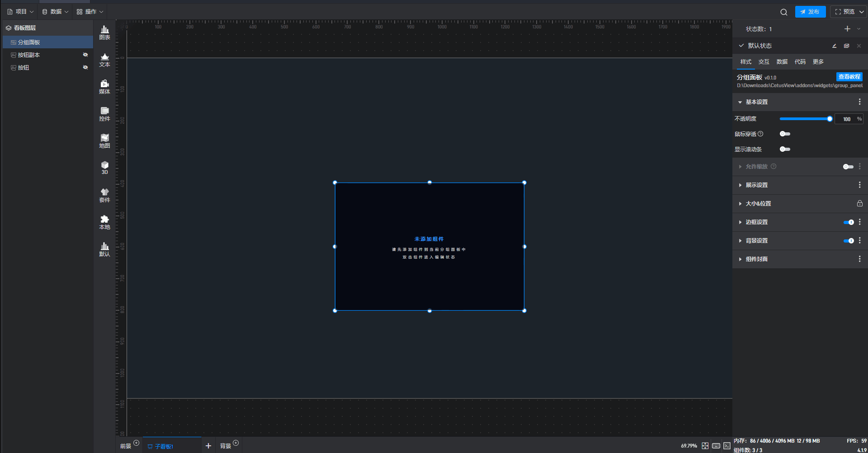Click the edit icon for 默认状态

tap(834, 46)
